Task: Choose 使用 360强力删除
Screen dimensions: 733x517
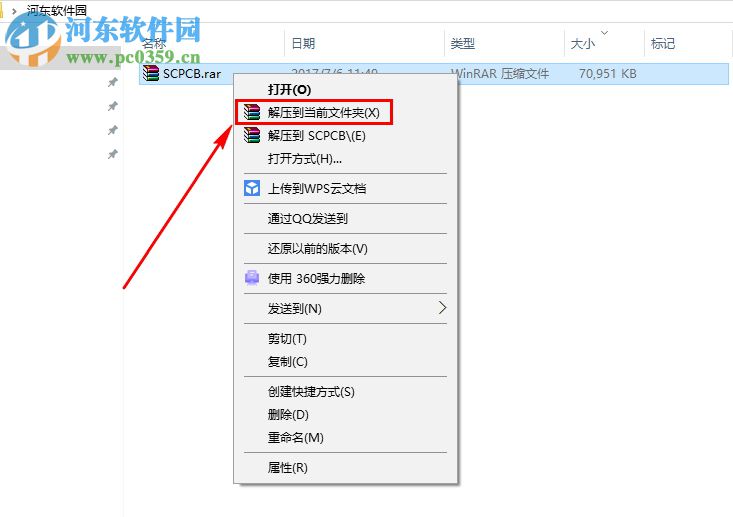Action: pos(345,278)
